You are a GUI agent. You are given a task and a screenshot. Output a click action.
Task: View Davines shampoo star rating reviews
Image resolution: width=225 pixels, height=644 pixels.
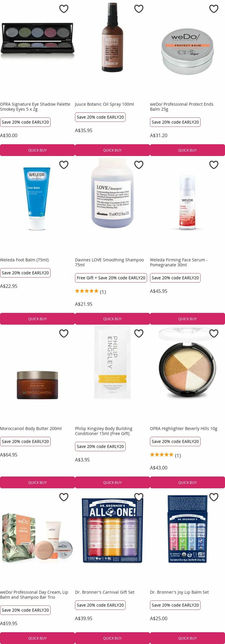[90, 292]
